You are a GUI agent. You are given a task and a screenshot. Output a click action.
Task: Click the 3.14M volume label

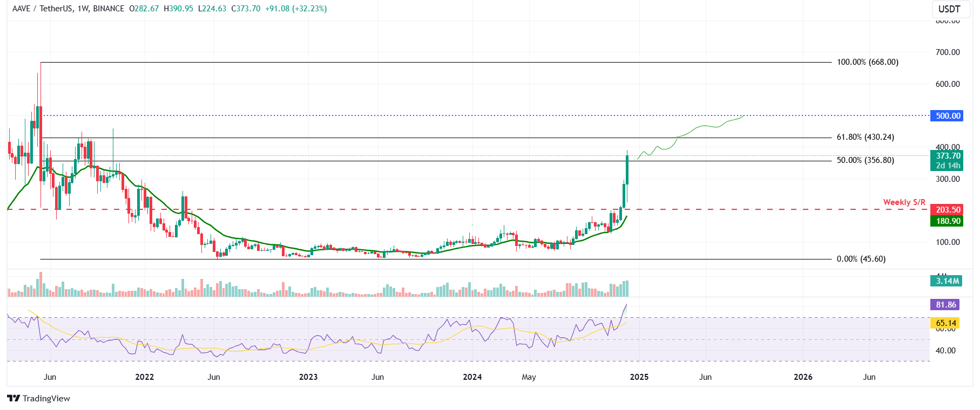(x=948, y=281)
